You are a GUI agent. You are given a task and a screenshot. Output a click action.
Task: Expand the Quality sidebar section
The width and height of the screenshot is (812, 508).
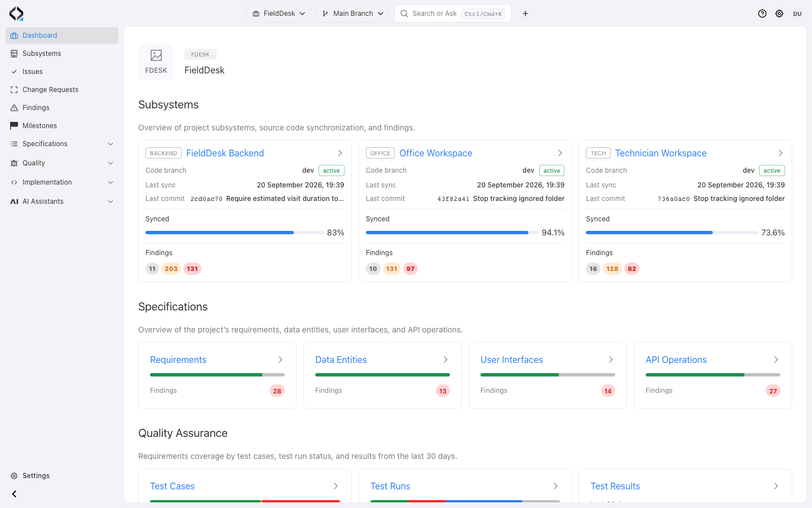tap(62, 163)
